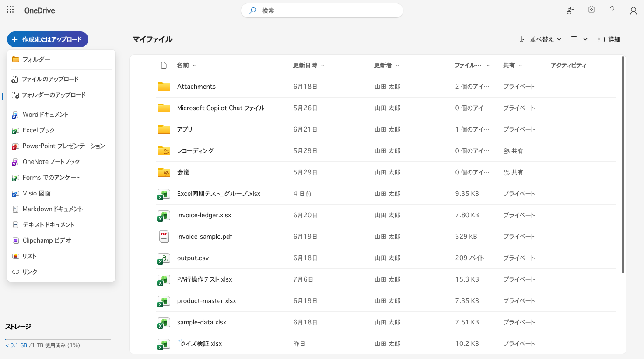Add a リンク from the menu
Screen dimensions: 644x359
coord(61,272)
